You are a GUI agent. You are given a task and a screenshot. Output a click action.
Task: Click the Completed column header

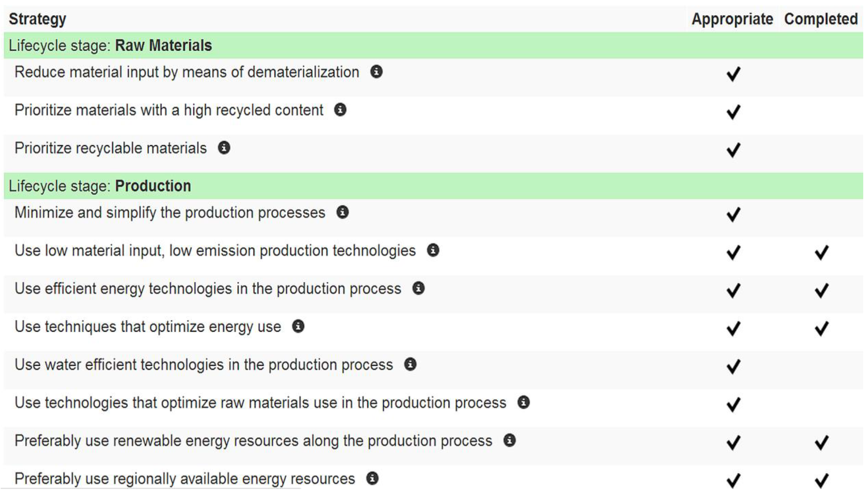point(821,19)
